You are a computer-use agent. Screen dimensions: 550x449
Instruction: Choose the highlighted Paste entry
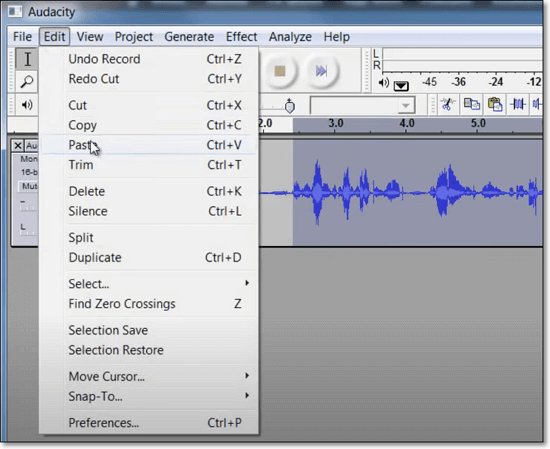[x=149, y=145]
